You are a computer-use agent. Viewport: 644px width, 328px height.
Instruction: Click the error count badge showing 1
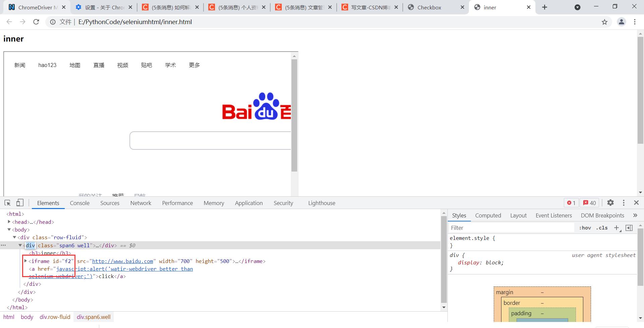click(x=571, y=203)
